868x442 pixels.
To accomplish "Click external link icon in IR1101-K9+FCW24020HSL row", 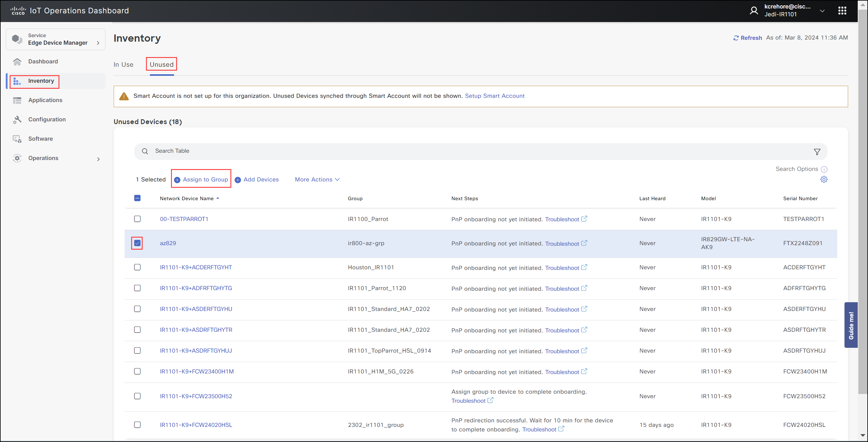I will coord(561,429).
